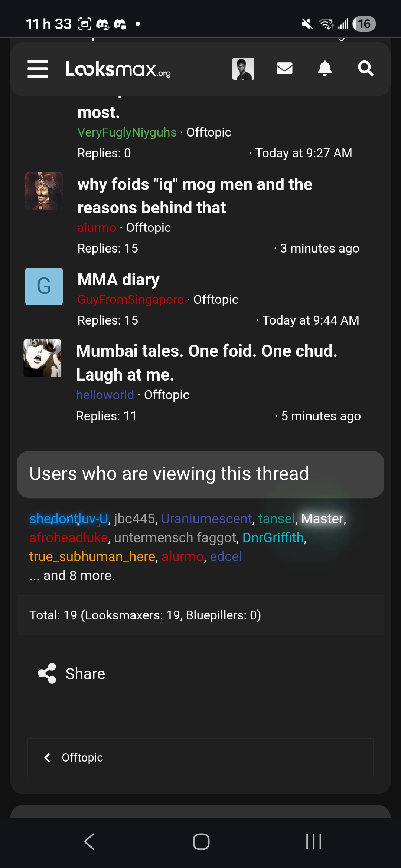Screen dimensions: 401x868
Task: Tap alurmo's portrait avatar
Action: pyautogui.click(x=44, y=191)
